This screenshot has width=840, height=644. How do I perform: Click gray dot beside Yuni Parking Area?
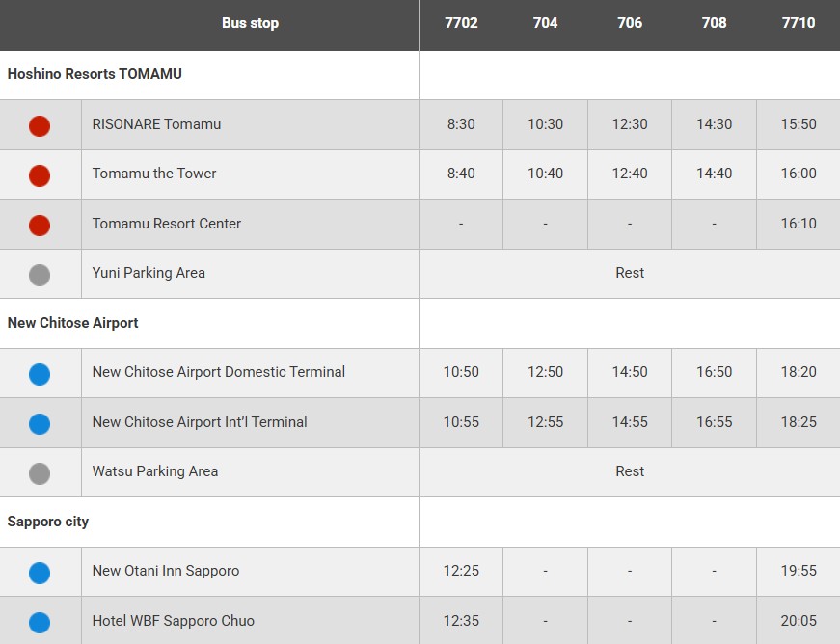point(40,275)
